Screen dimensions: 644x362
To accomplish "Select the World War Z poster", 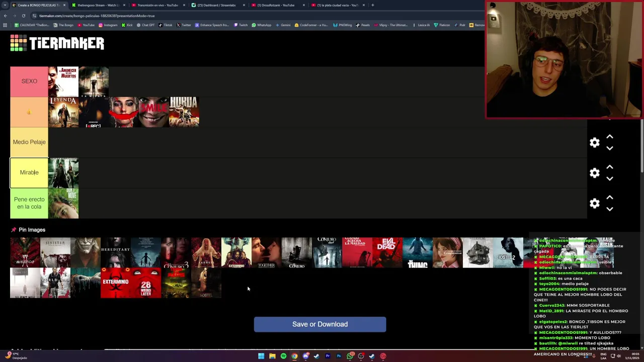I will pyautogui.click(x=55, y=283).
